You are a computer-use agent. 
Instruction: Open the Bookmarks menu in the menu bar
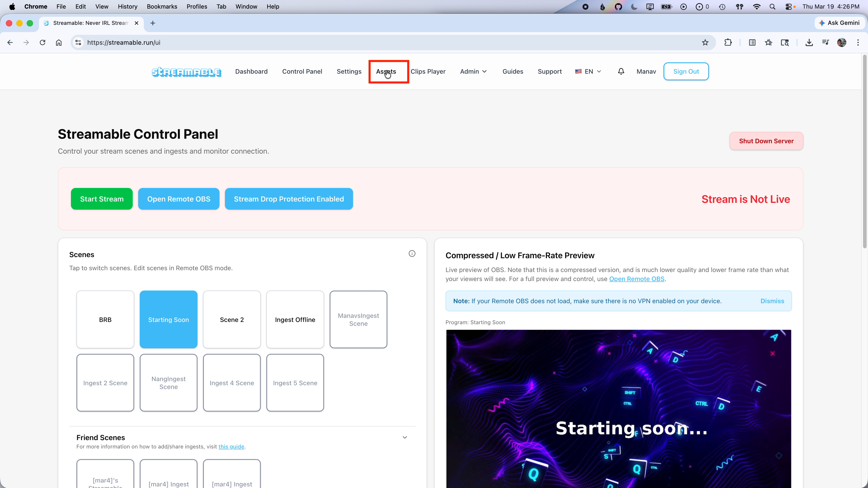tap(162, 6)
